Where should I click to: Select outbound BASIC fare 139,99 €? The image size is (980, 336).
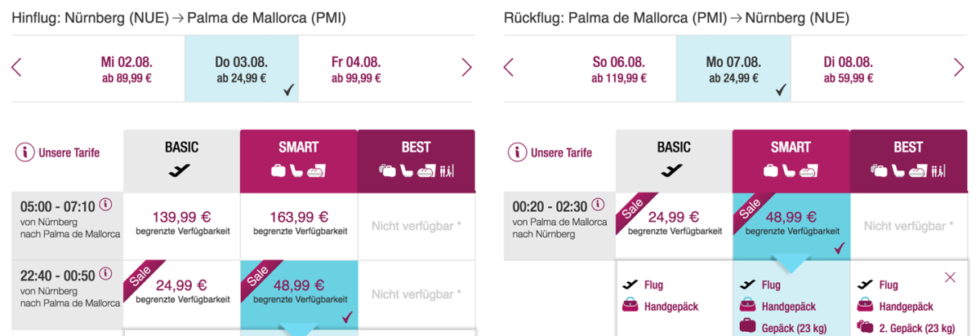click(182, 222)
